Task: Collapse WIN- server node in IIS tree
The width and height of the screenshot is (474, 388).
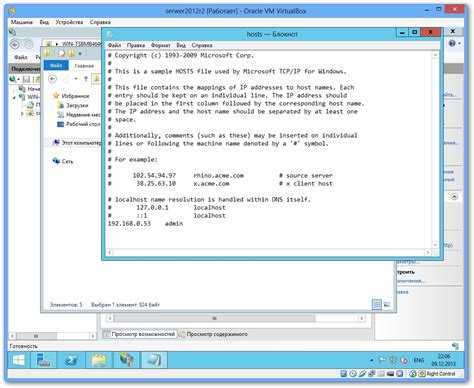Action: [x=14, y=97]
